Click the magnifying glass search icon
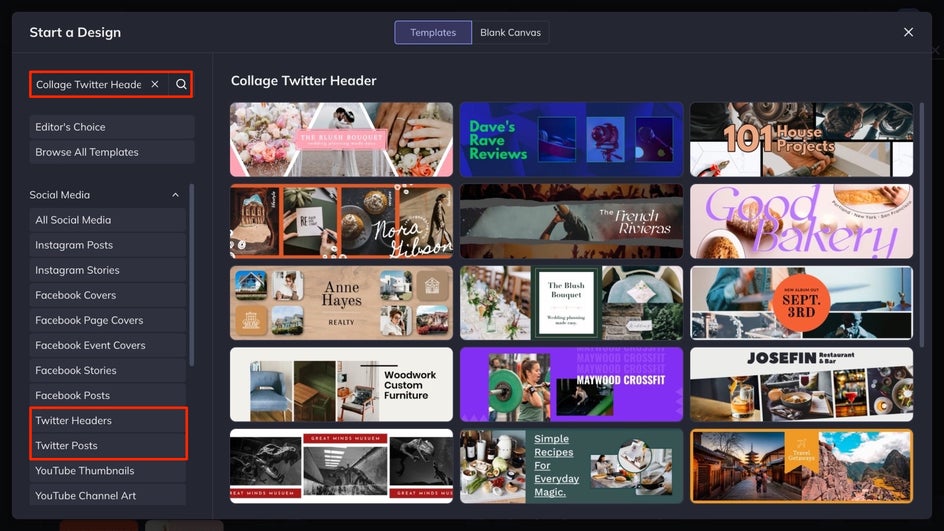The image size is (944, 531). [x=181, y=84]
